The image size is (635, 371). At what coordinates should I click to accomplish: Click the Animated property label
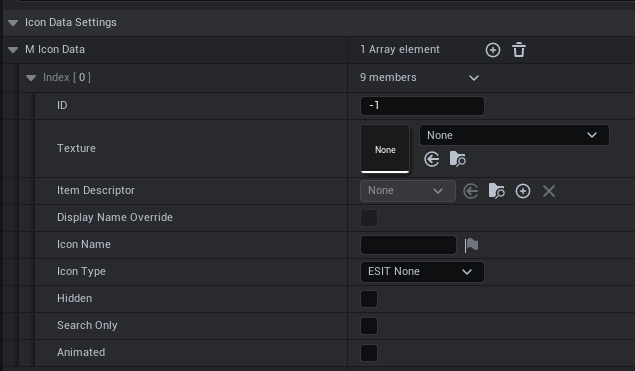click(81, 352)
